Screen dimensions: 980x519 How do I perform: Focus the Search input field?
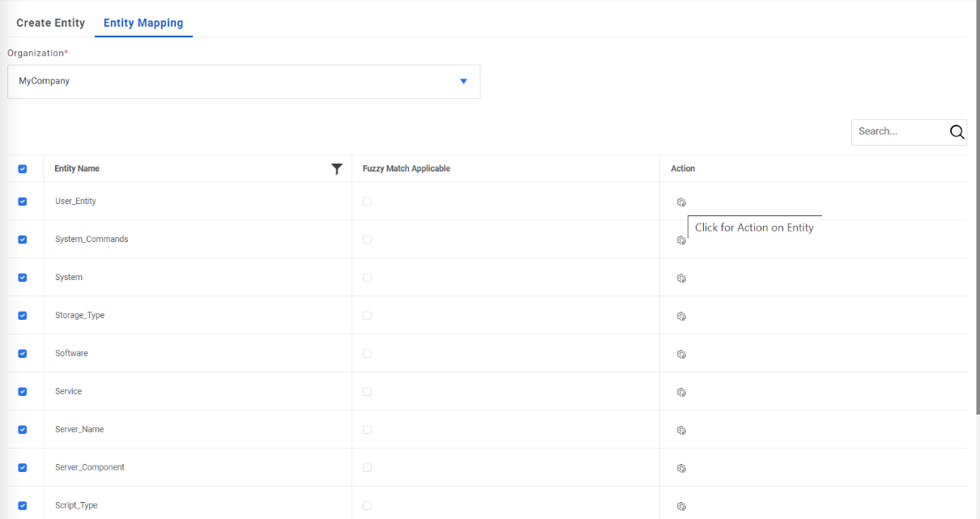[x=899, y=131]
